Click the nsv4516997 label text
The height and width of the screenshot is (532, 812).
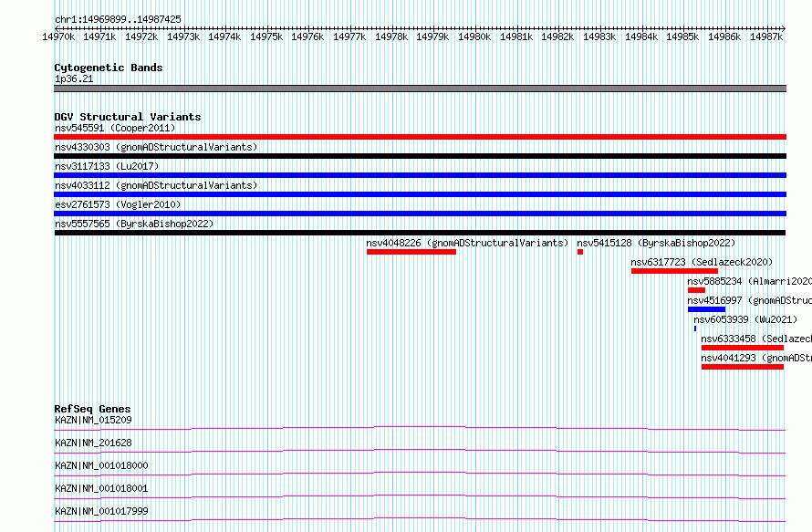point(749,300)
